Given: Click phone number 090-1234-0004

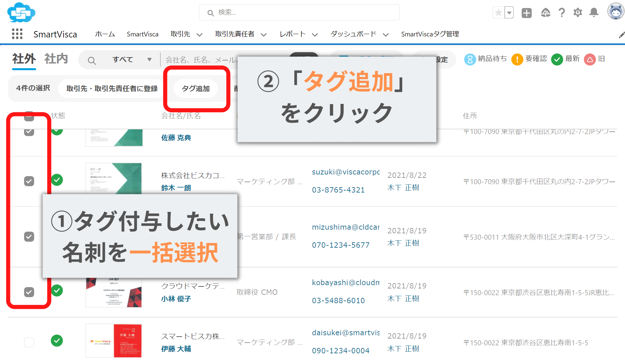Looking at the screenshot, I should coord(341,351).
